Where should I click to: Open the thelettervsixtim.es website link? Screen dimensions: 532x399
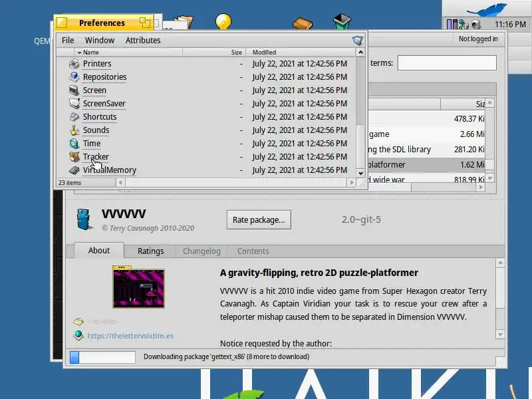pyautogui.click(x=130, y=336)
